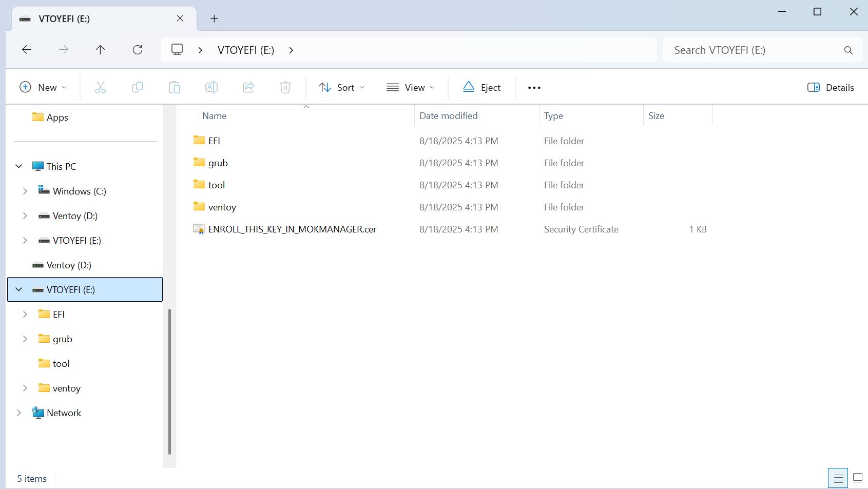This screenshot has width=868, height=489.
Task: Open the Sort dropdown menu
Action: [341, 88]
